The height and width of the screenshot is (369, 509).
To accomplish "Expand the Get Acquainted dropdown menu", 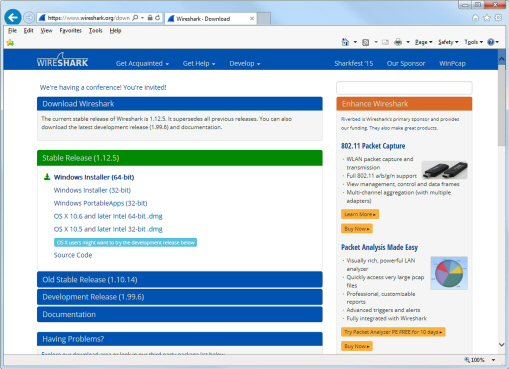I will (x=142, y=63).
